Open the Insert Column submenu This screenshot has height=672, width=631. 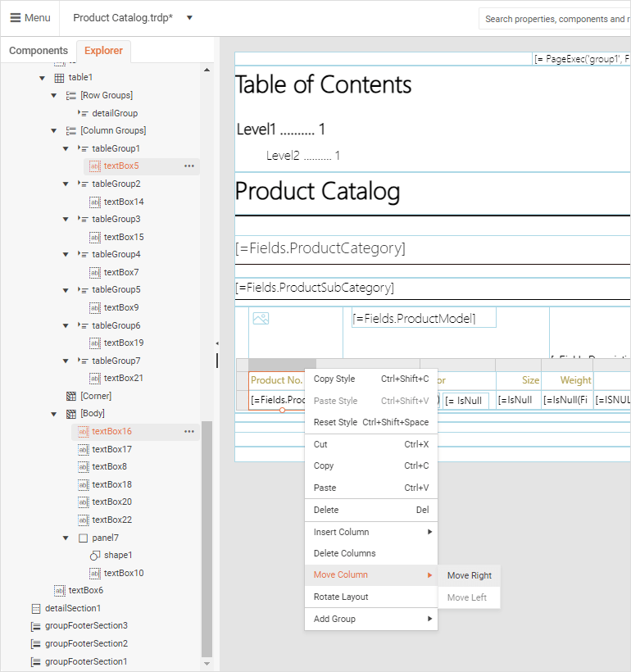tap(371, 532)
